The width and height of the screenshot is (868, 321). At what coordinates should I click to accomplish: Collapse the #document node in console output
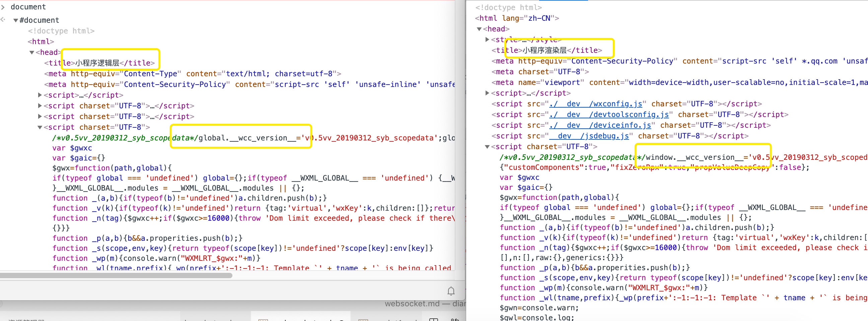15,20
